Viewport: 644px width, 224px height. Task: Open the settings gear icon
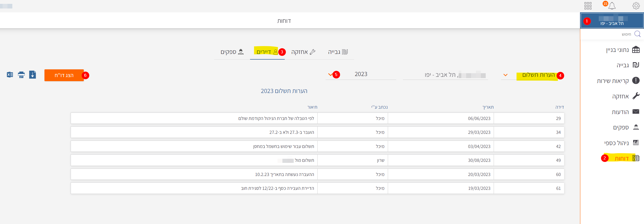(636, 6)
